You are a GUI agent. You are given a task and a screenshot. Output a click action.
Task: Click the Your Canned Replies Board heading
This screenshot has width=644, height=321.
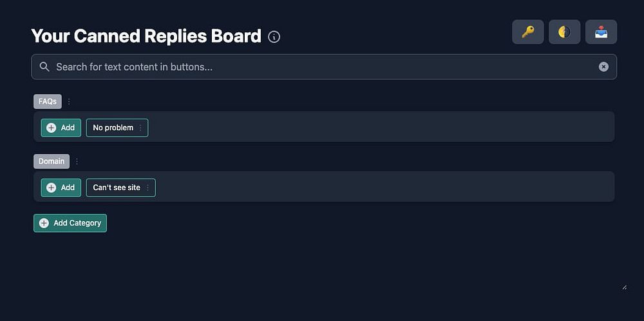click(x=146, y=36)
